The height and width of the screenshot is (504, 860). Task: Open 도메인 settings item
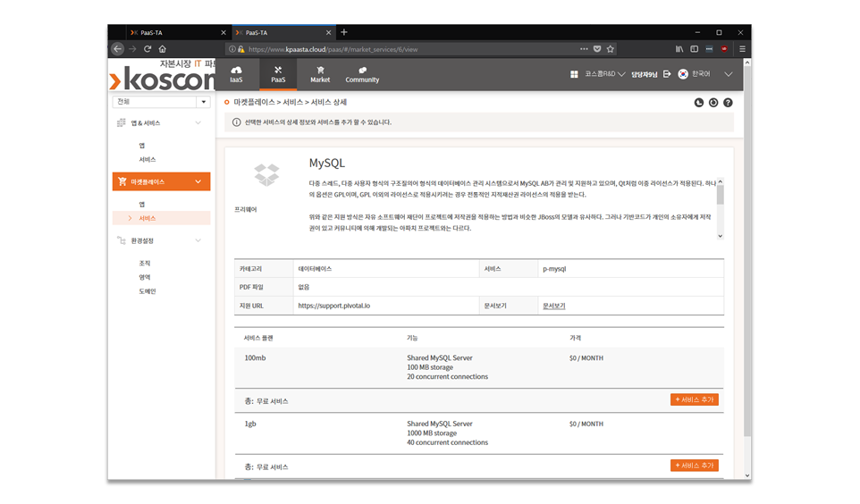147,291
